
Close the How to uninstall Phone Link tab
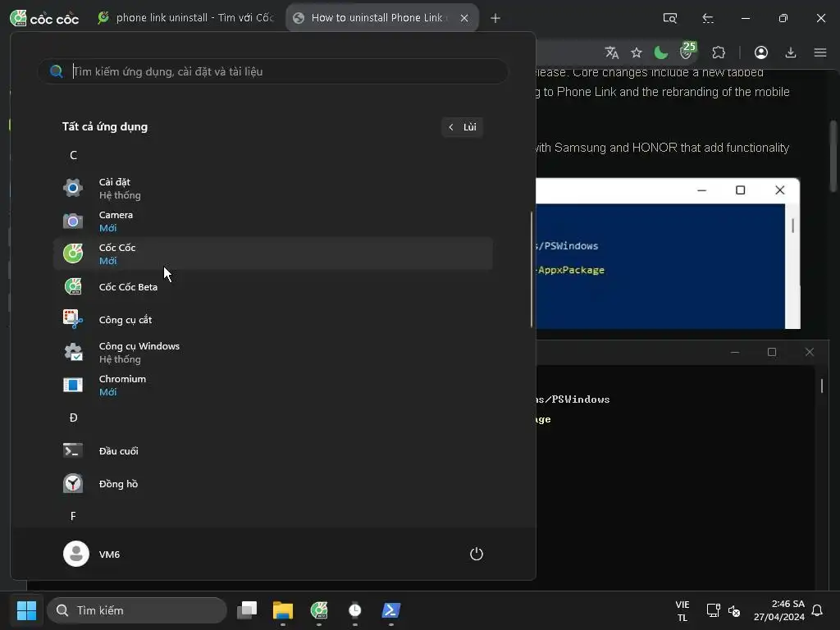(464, 18)
